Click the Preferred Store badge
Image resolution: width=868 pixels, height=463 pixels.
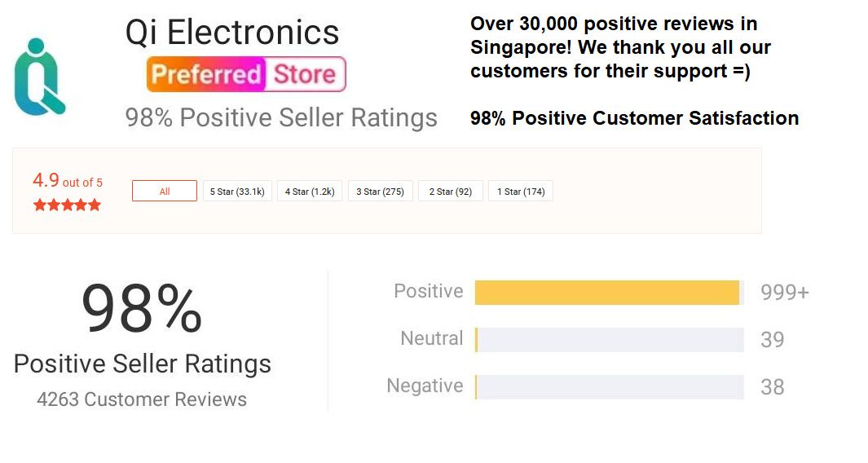(x=246, y=74)
